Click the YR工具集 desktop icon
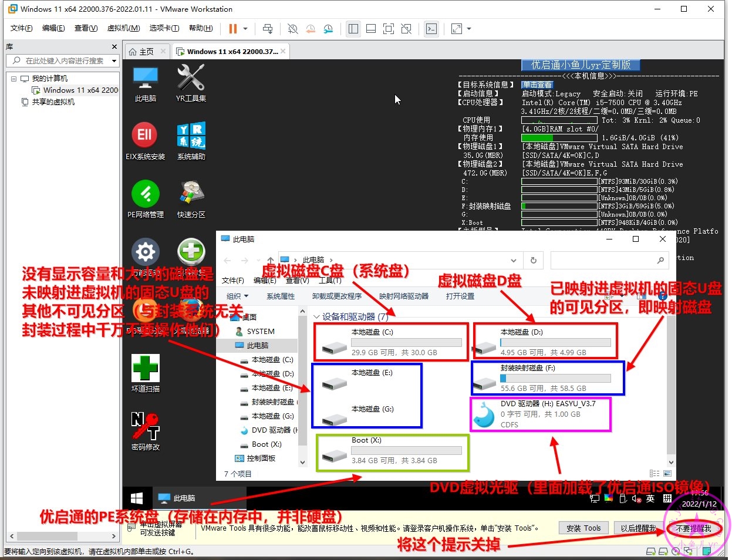This screenshot has width=732, height=560. point(191,83)
